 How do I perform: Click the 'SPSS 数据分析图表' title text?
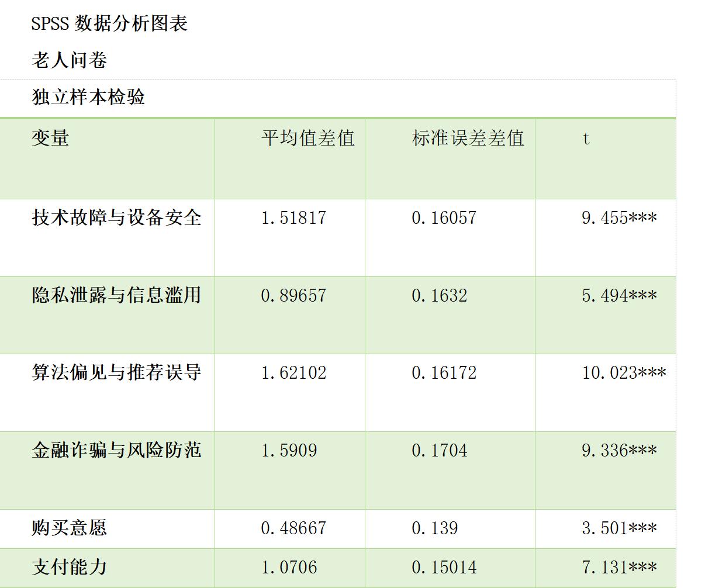pos(109,24)
